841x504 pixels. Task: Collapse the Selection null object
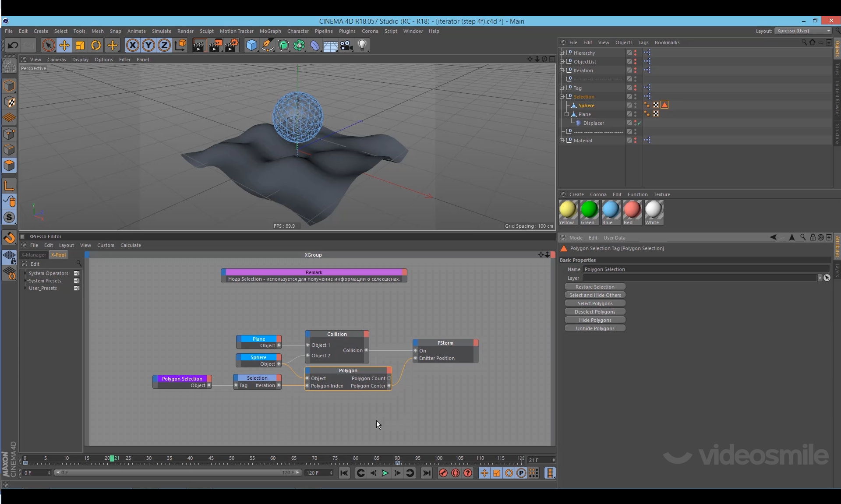pos(562,97)
